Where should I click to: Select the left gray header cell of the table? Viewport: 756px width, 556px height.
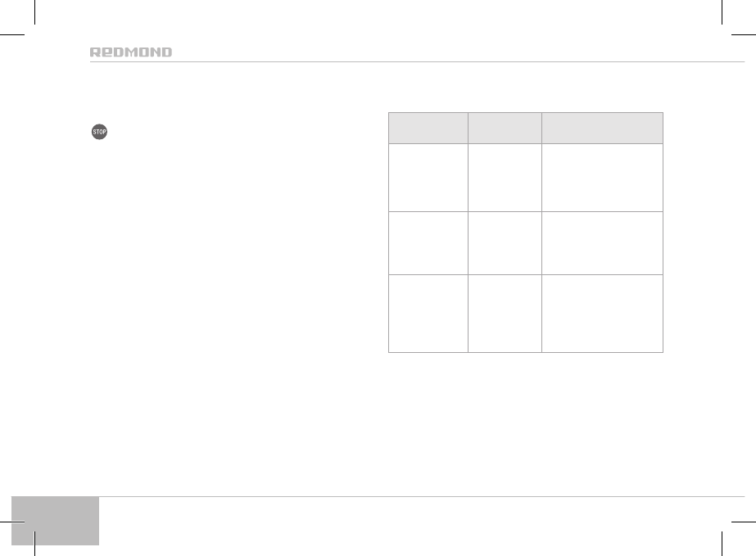pyautogui.click(x=428, y=129)
